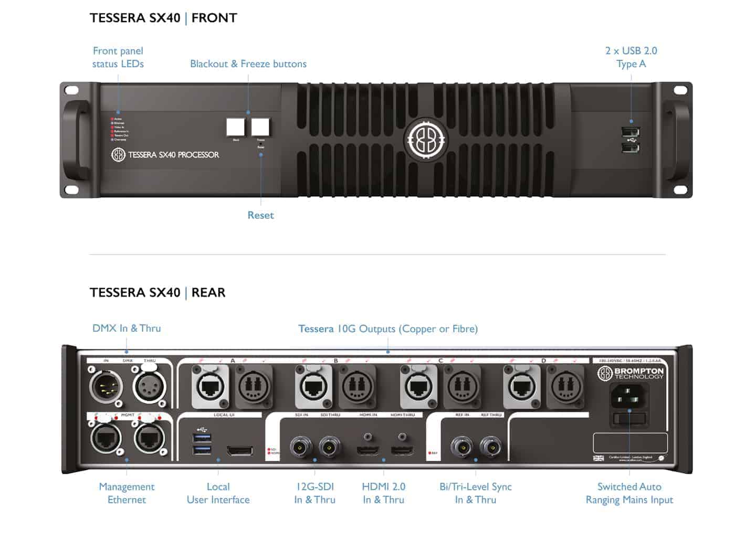
Task: Click the Black (blackout) front-panel button
Action: (x=236, y=127)
